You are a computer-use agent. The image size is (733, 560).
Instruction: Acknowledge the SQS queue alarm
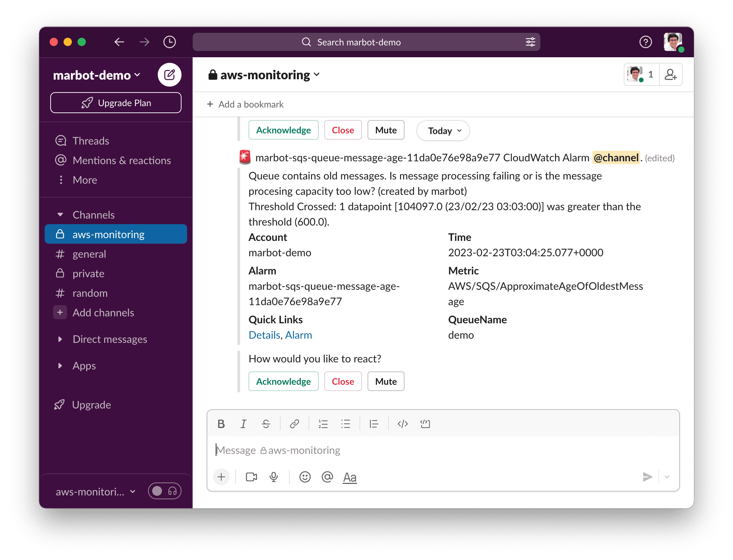283,381
